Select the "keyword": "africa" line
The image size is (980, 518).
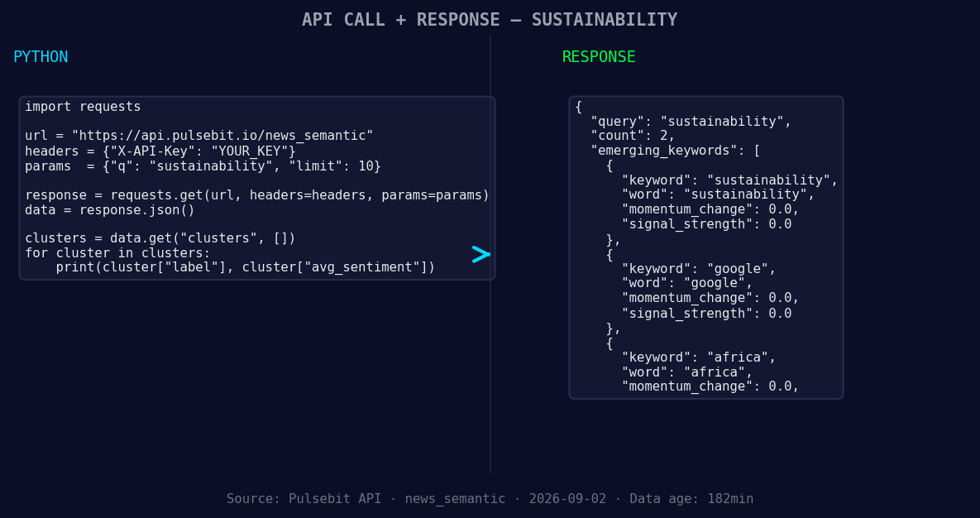[x=699, y=357]
